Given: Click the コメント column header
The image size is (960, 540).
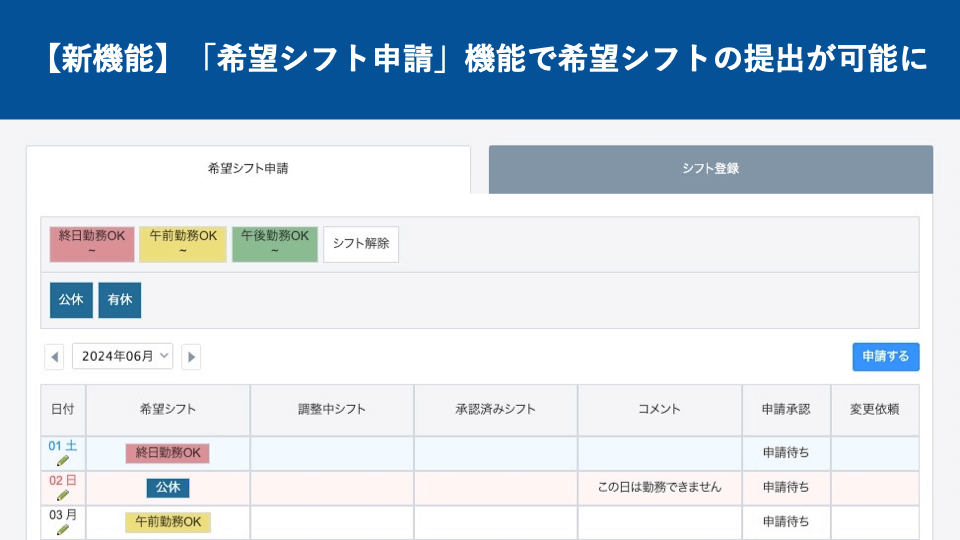Looking at the screenshot, I should (x=659, y=410).
